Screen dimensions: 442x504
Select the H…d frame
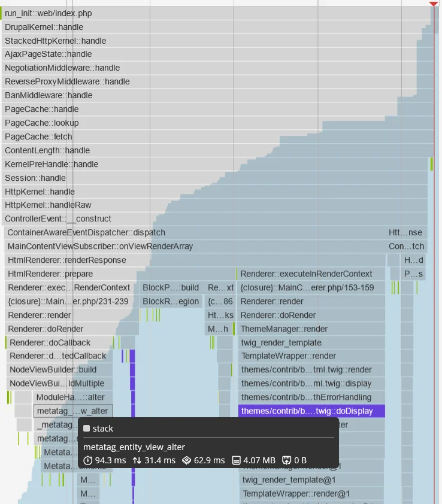click(413, 260)
